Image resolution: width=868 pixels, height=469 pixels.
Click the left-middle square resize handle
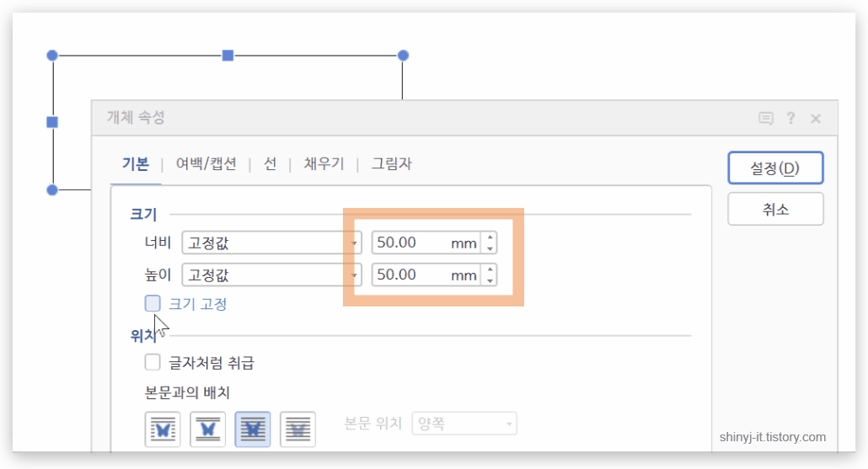52,122
